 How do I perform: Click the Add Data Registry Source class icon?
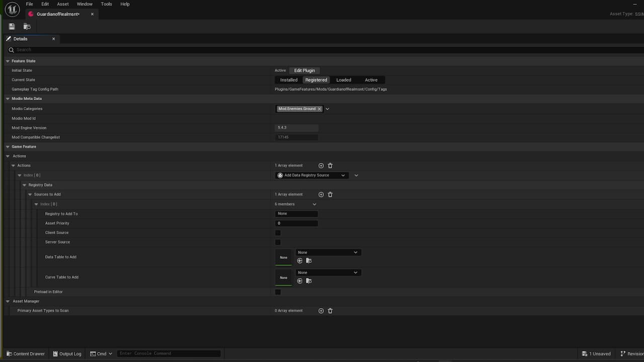[280, 175]
